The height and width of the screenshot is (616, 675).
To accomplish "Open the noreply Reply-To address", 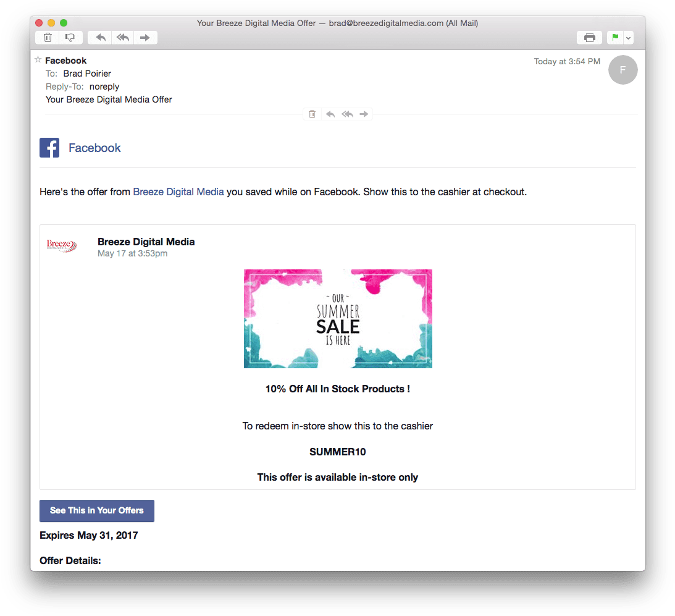I will pos(104,86).
